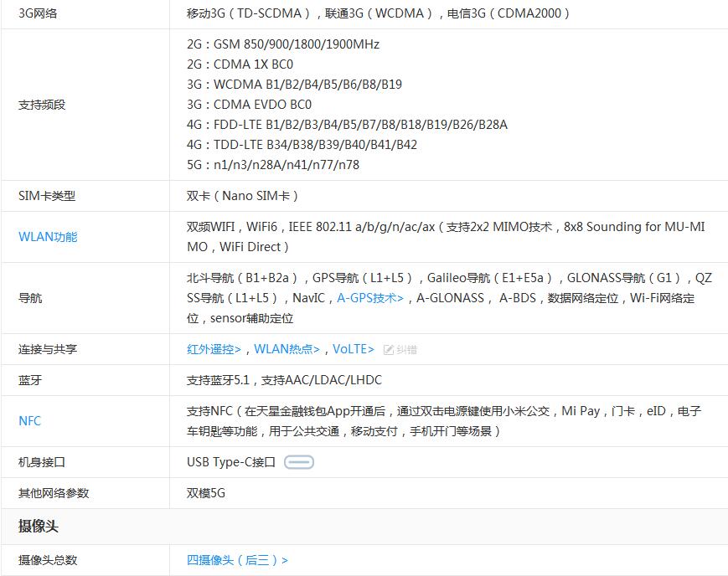Click the 支持频段 row label

coord(42,105)
